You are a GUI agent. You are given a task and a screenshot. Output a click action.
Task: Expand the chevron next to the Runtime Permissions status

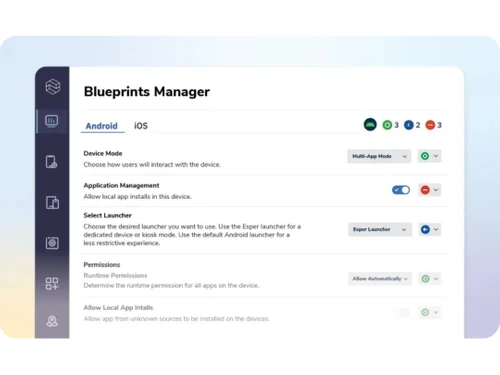(x=436, y=279)
